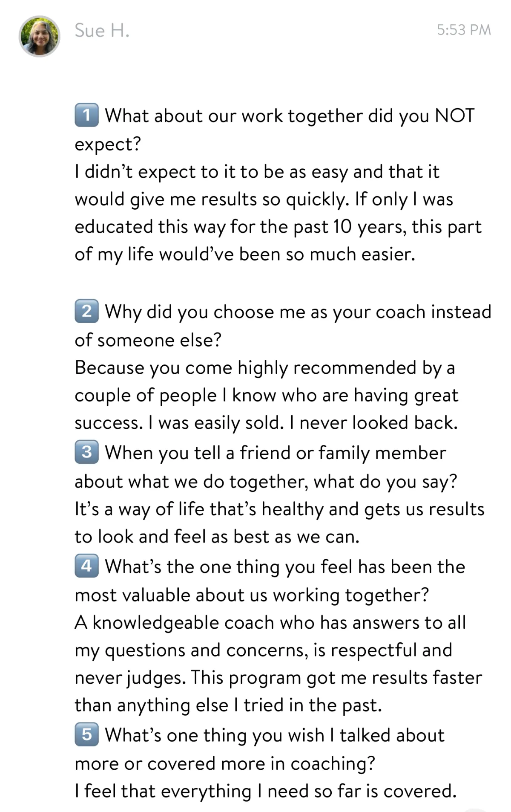
Task: Click the sentence 'I was easily sold. I never looked back.'
Action: point(303,422)
